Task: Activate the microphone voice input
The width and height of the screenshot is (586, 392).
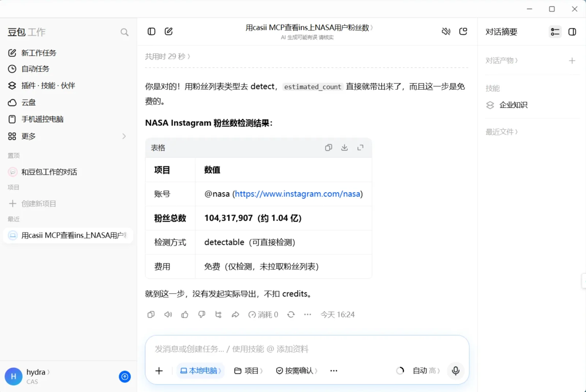Action: (456, 371)
